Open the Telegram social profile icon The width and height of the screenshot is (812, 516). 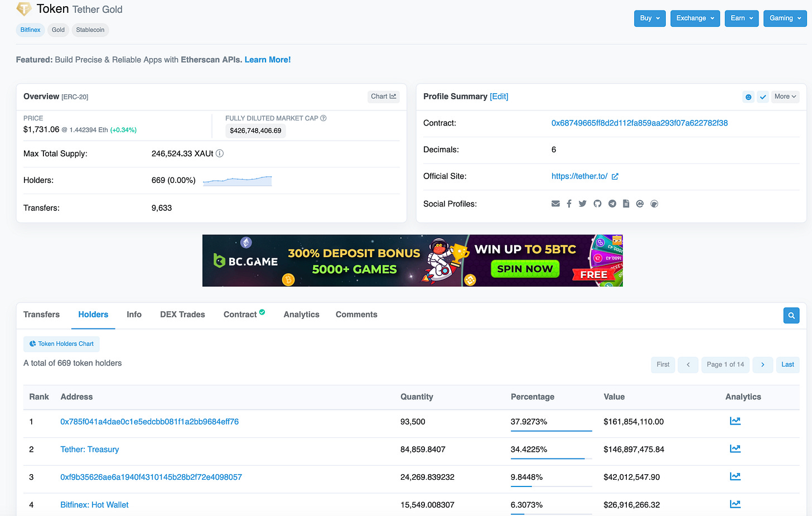coord(612,204)
